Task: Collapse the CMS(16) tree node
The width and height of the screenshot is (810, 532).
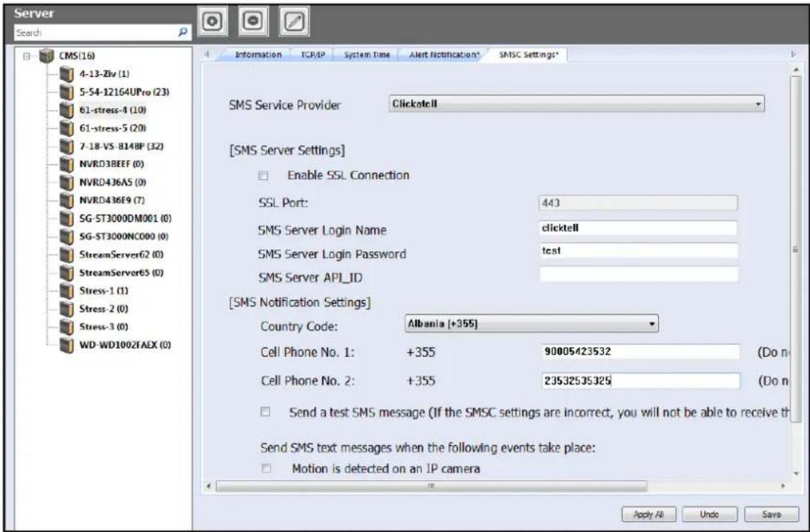Action: tap(27, 55)
